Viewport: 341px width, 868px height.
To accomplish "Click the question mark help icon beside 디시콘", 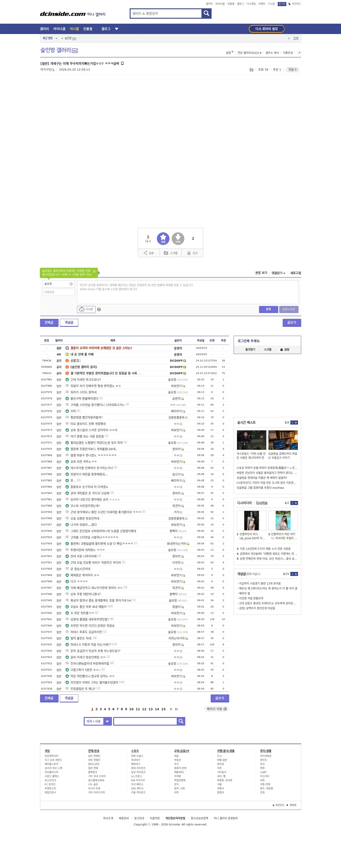I will 99,309.
